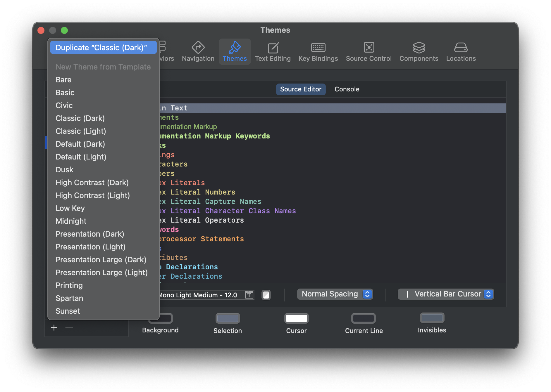Switch to the Source Editor tab
This screenshot has height=392, width=551.
(x=301, y=89)
